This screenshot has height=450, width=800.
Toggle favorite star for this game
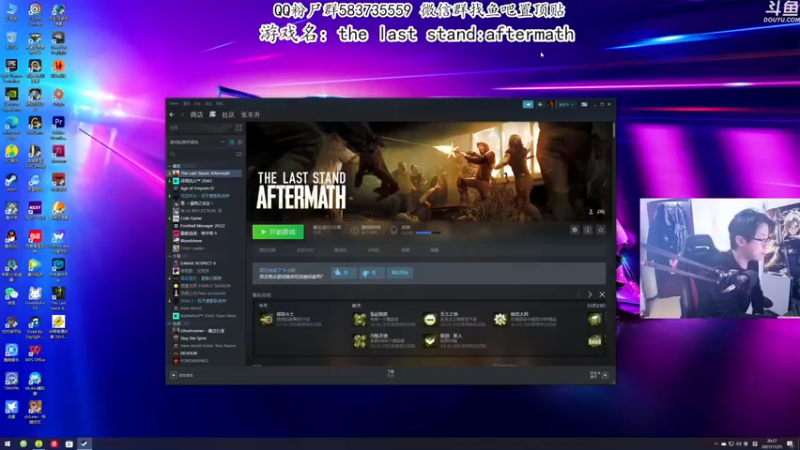(x=601, y=230)
